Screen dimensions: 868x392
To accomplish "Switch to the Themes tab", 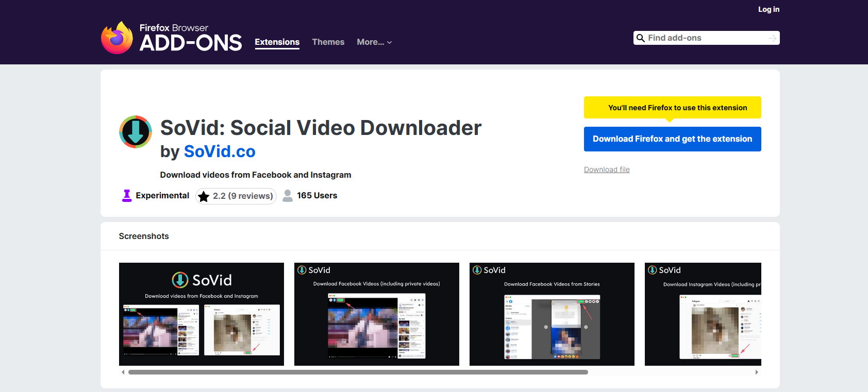I will (x=328, y=42).
